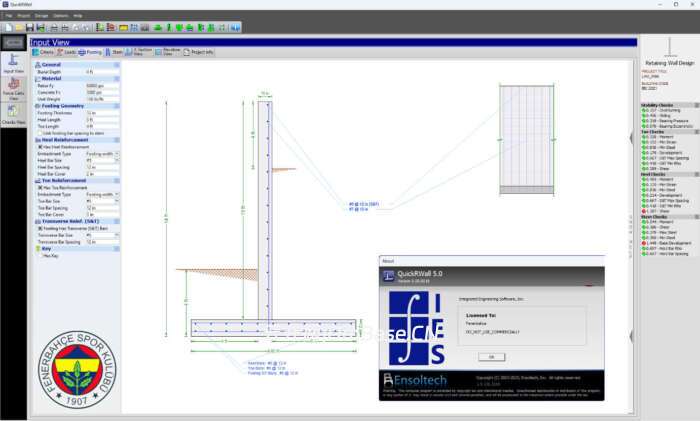Screen dimensions: 700x421
Task: Click the Heel Length value field
Action: click(102, 120)
